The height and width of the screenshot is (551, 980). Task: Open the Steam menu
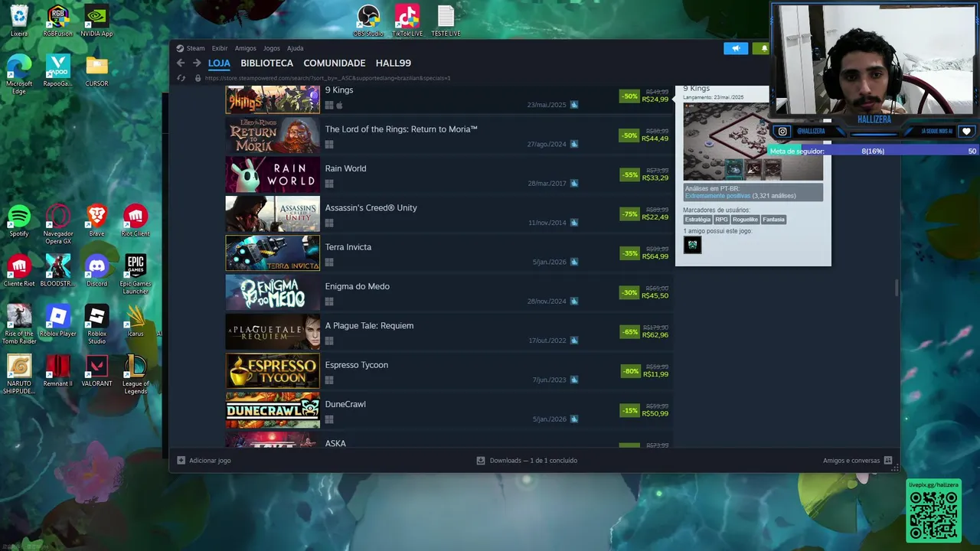pos(191,48)
